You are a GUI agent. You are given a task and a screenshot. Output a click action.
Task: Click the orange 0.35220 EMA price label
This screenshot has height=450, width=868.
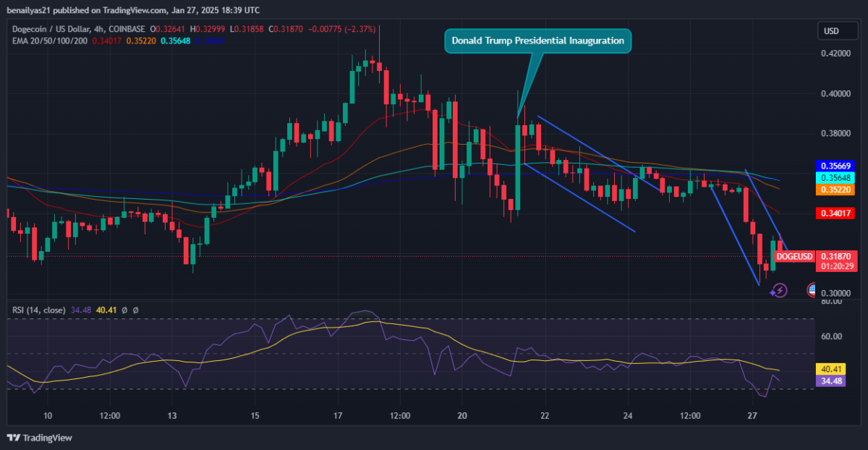click(836, 189)
